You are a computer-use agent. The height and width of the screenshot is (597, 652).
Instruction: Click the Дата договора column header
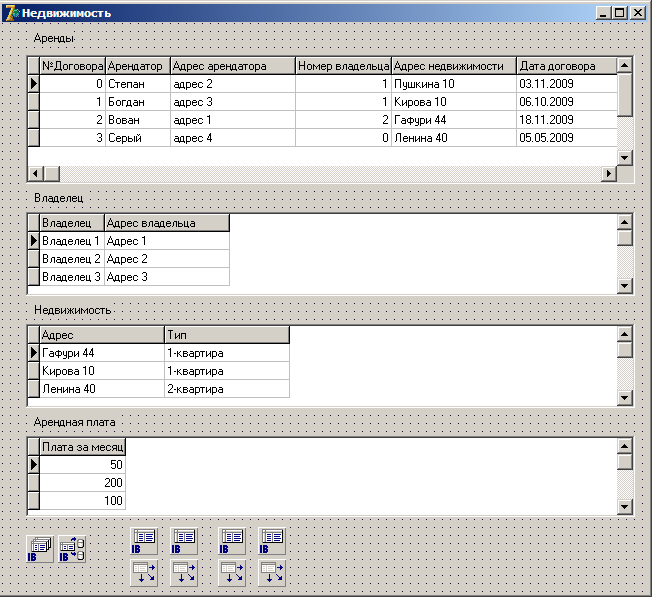tap(566, 66)
